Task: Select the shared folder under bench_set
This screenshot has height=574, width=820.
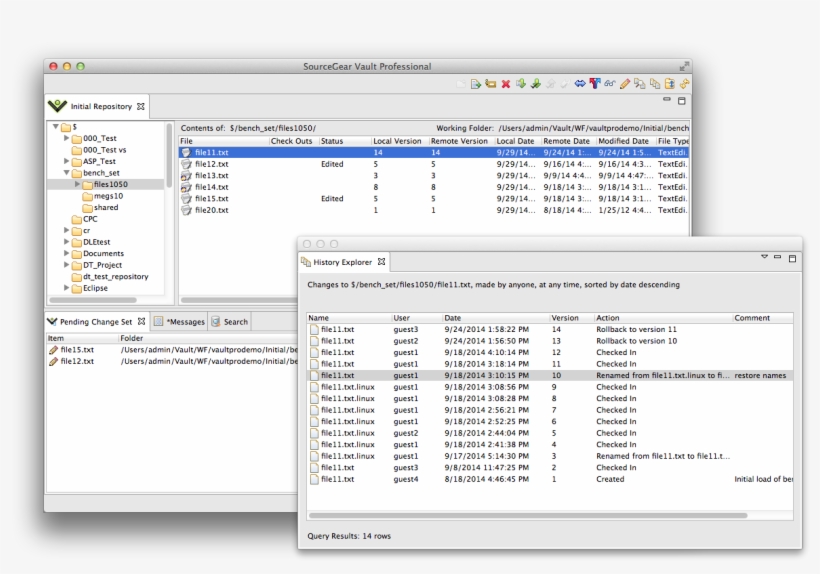Action: (x=101, y=207)
